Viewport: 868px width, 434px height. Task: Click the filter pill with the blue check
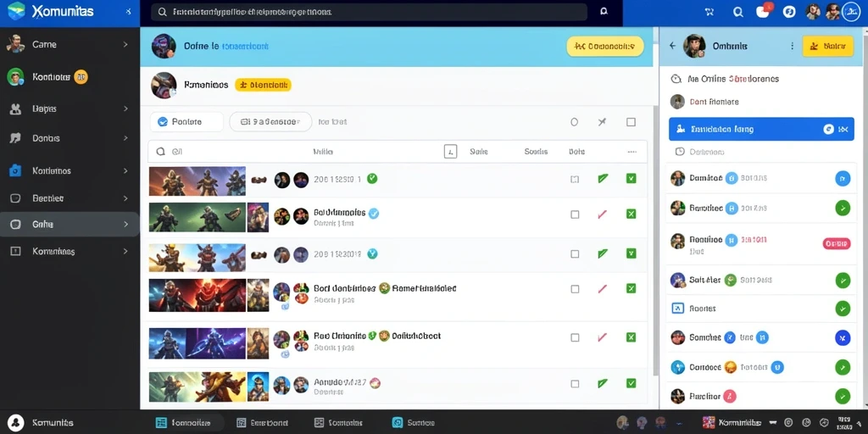click(186, 122)
